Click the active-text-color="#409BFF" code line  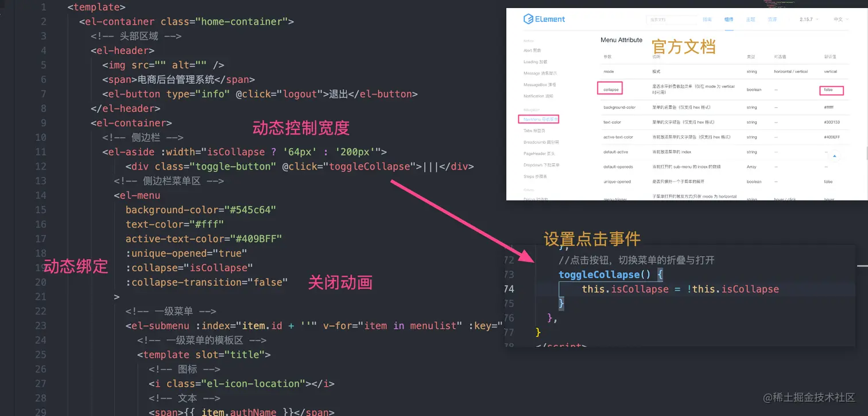(x=204, y=238)
